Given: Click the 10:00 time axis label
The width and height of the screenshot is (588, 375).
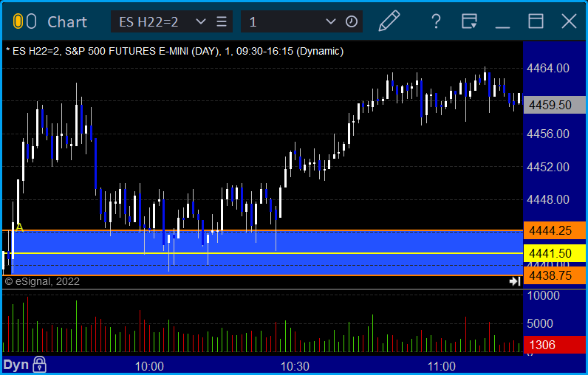Looking at the screenshot, I should (x=149, y=366).
